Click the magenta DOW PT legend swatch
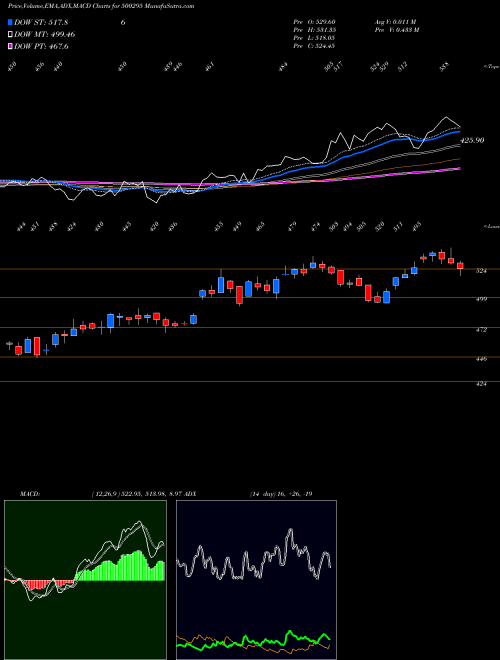This screenshot has width=500, height=660. pyautogui.click(x=11, y=46)
